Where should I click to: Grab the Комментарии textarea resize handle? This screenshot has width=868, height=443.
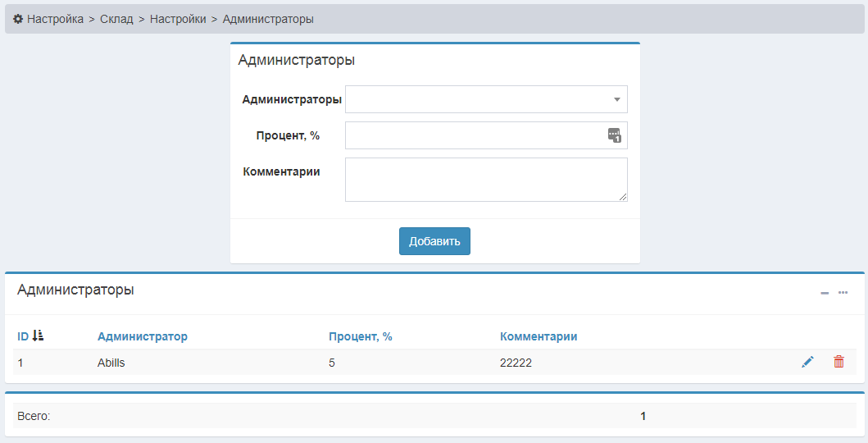click(623, 197)
